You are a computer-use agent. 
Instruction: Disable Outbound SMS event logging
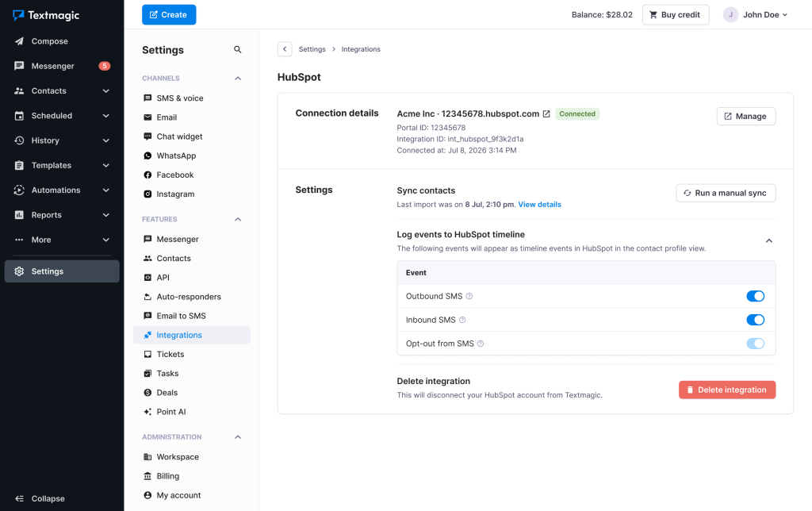click(755, 297)
